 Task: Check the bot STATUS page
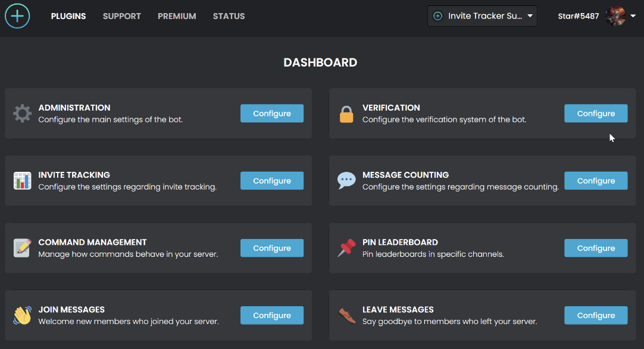(x=229, y=16)
